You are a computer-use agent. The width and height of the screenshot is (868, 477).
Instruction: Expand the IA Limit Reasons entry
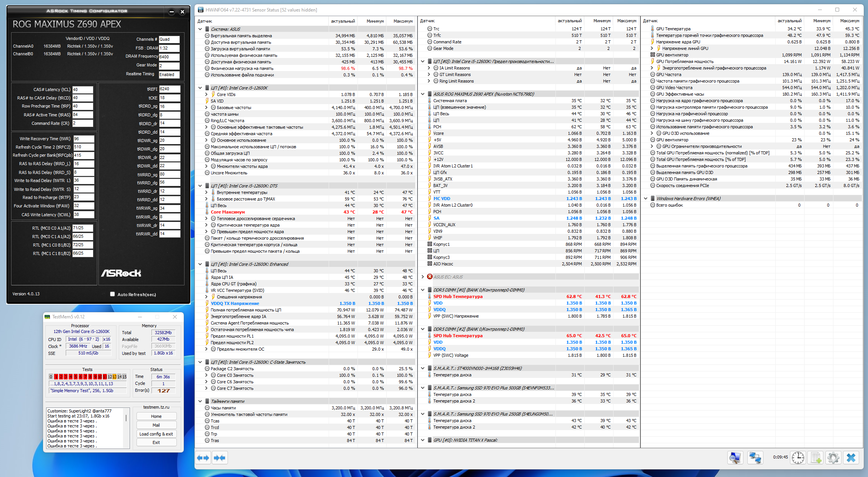(429, 68)
